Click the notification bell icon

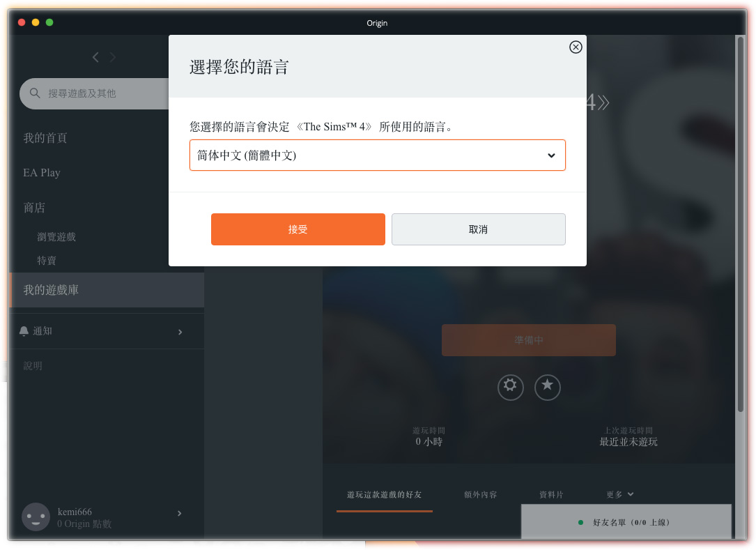[x=24, y=331]
